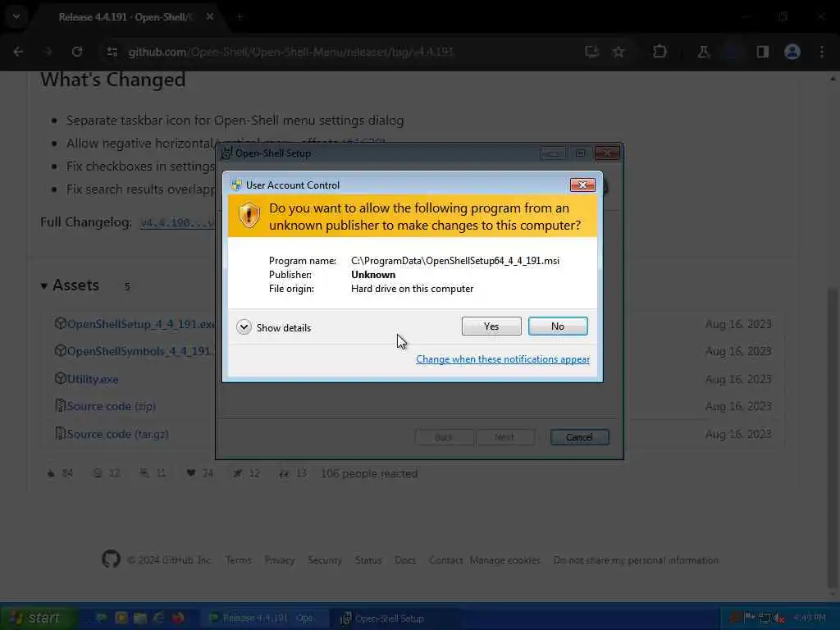Image resolution: width=840 pixels, height=630 pixels.
Task: Click the 'Unknown' publisher value
Action: 373,274
